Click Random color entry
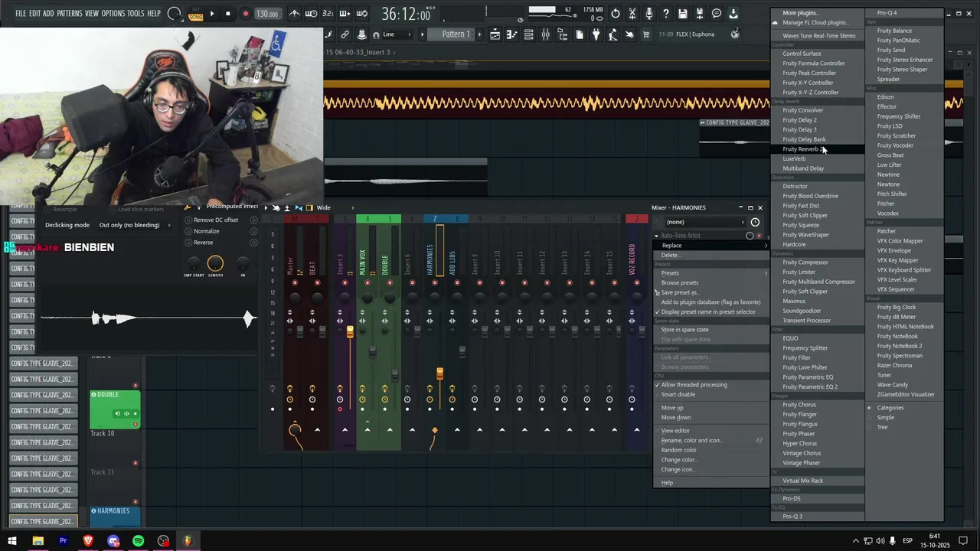This screenshot has height=551, width=980. 711,450
